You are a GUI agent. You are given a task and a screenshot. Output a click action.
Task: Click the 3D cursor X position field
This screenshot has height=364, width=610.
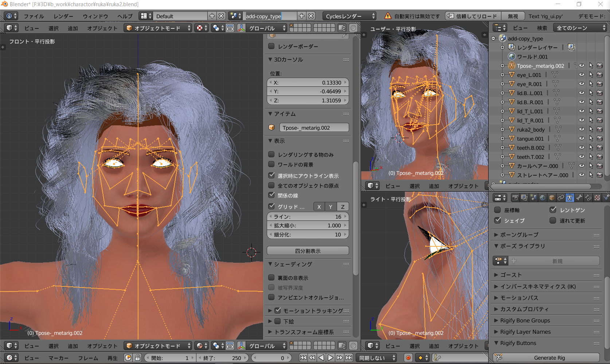point(308,83)
